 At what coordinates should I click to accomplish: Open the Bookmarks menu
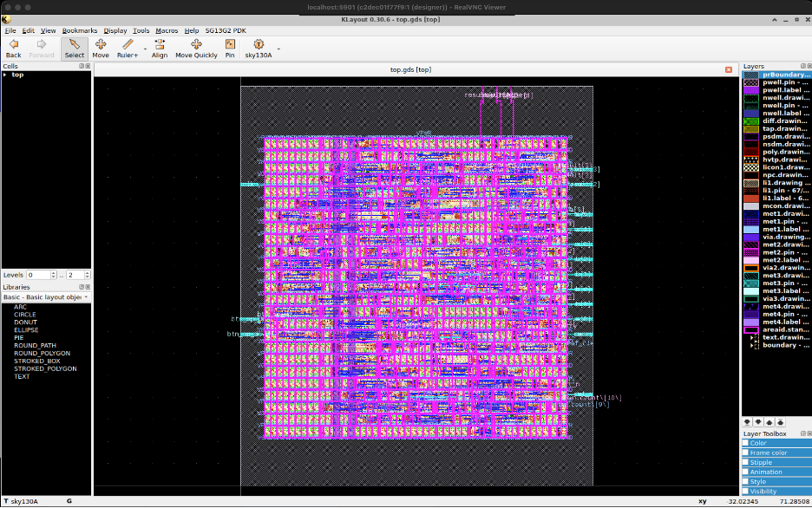(79, 30)
